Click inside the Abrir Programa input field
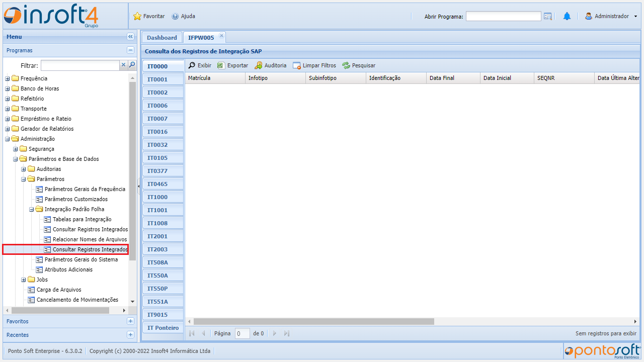Image resolution: width=644 pixels, height=362 pixels. (503, 16)
